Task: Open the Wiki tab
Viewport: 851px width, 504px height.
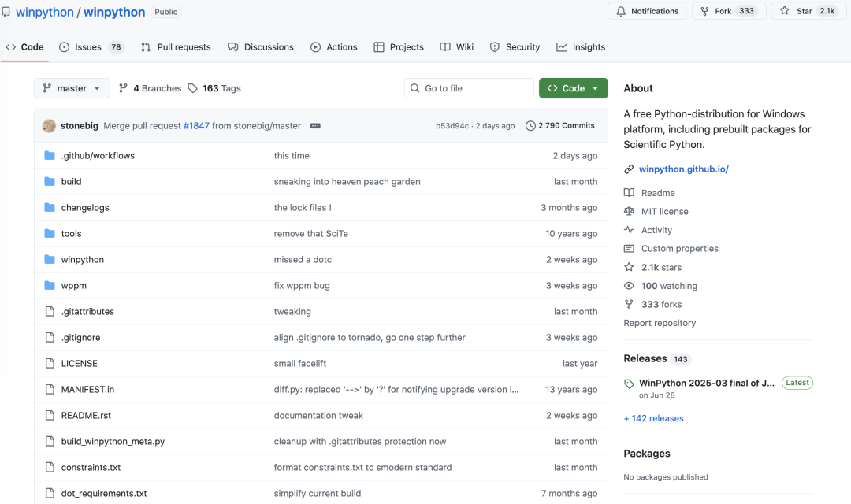Action: (456, 47)
